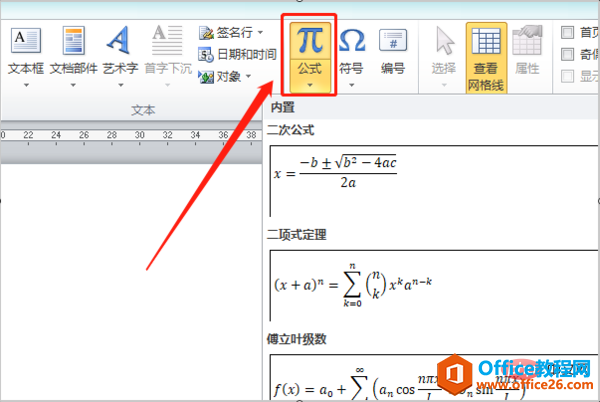Click the Text Box (文本框) icon
This screenshot has width=600, height=402.
pos(26,41)
